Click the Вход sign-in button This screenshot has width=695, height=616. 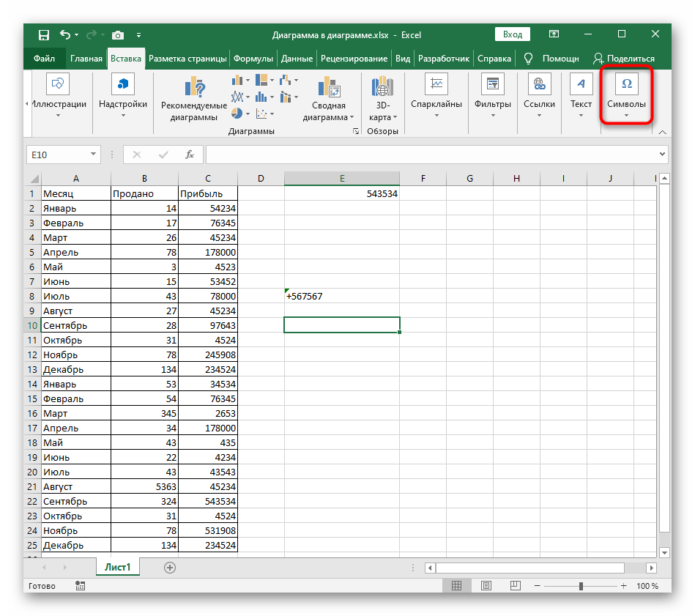click(513, 34)
